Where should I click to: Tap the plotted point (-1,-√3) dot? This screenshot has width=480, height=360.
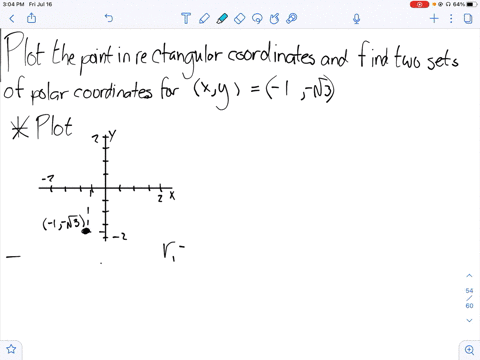pyautogui.click(x=86, y=231)
